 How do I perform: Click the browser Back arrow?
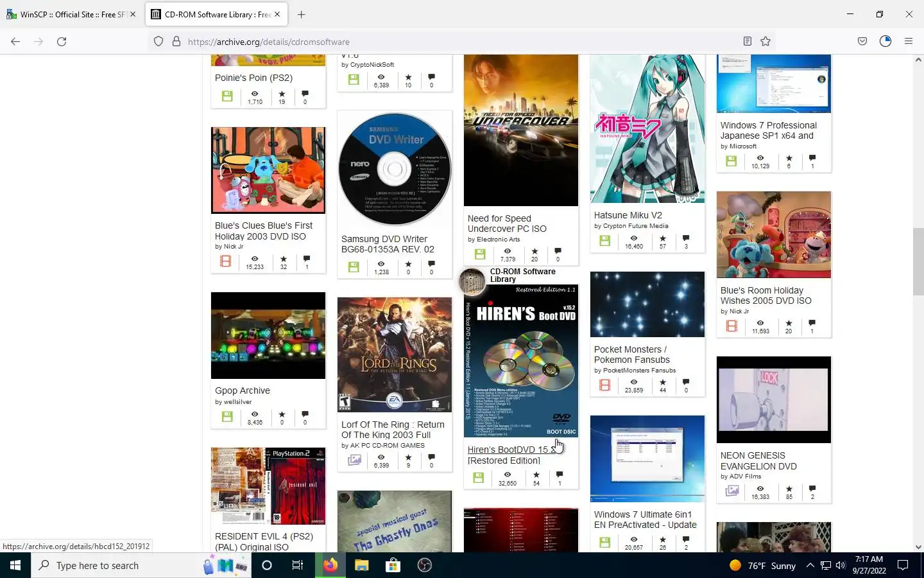pyautogui.click(x=15, y=42)
